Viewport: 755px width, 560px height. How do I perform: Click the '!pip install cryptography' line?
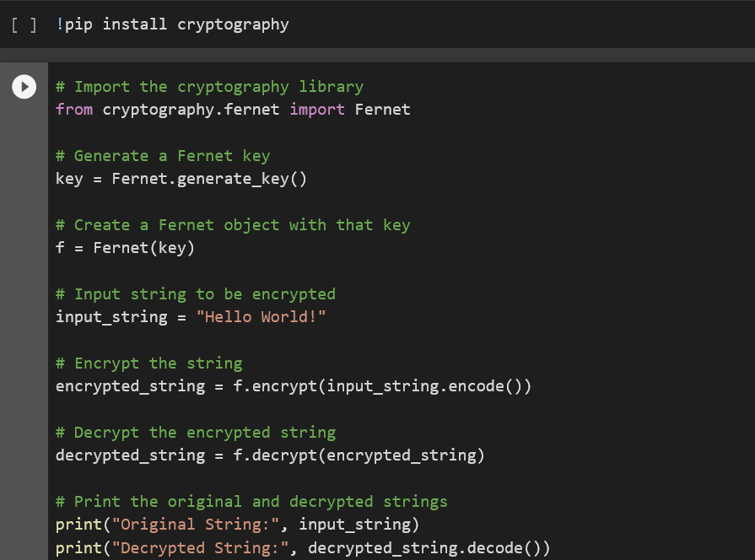172,24
